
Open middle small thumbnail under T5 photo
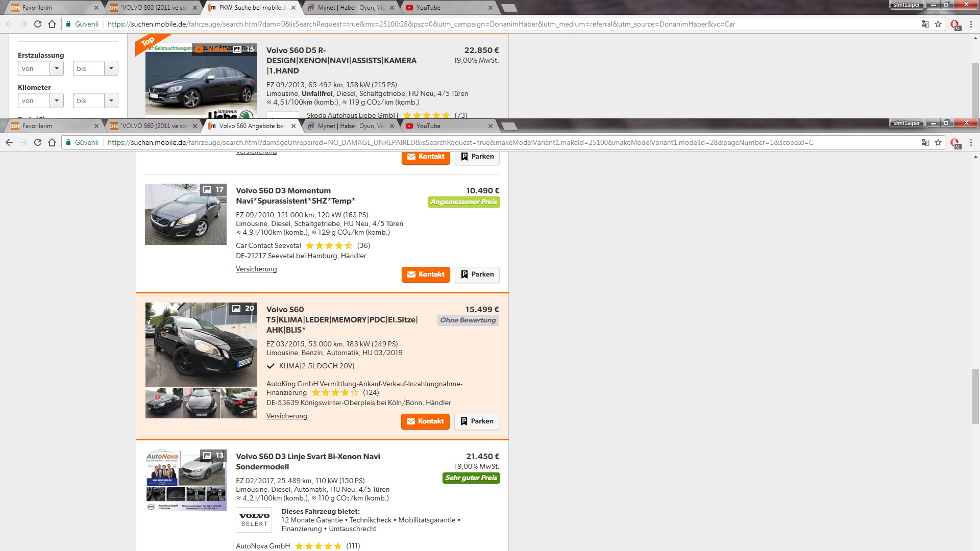[x=202, y=403]
